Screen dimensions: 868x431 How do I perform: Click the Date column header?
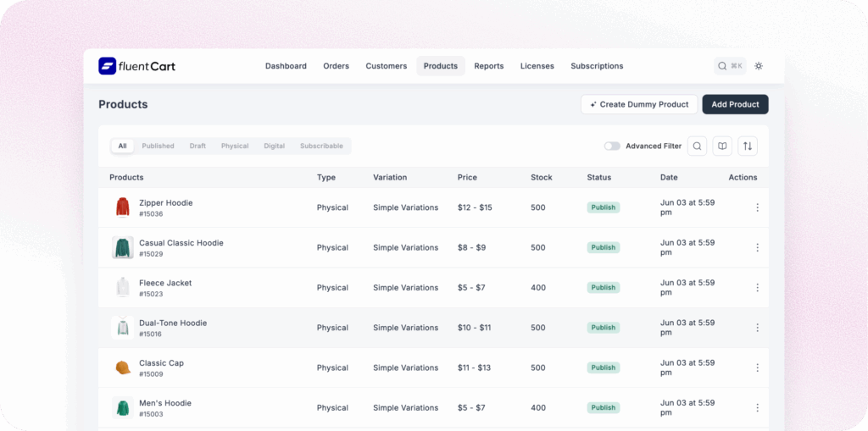[x=669, y=178]
